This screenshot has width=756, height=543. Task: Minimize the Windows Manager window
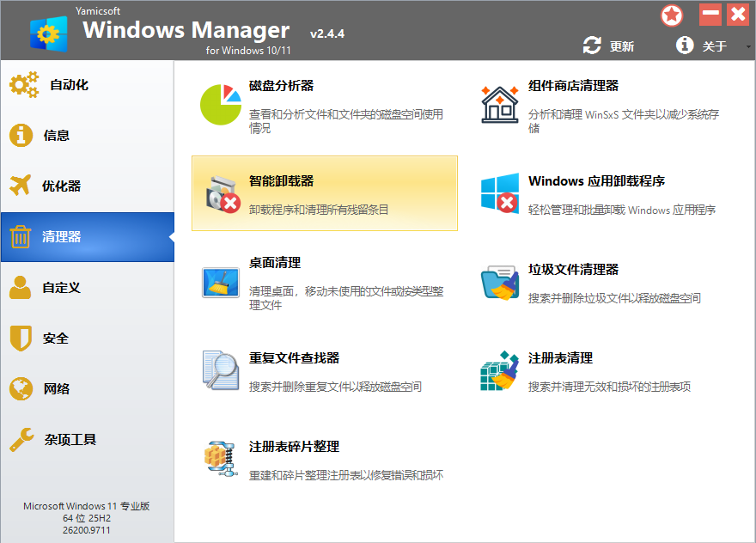pos(710,15)
